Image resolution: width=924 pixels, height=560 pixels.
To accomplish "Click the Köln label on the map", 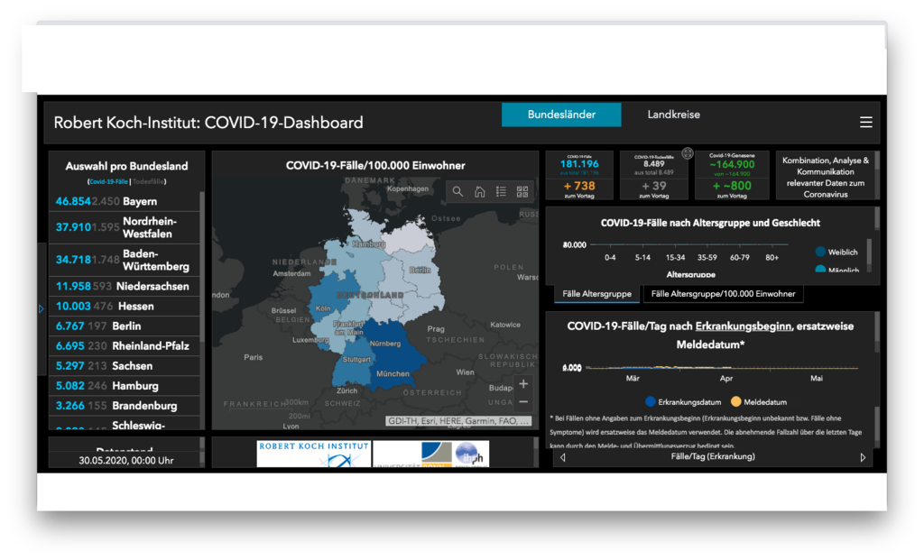I will pos(323,308).
